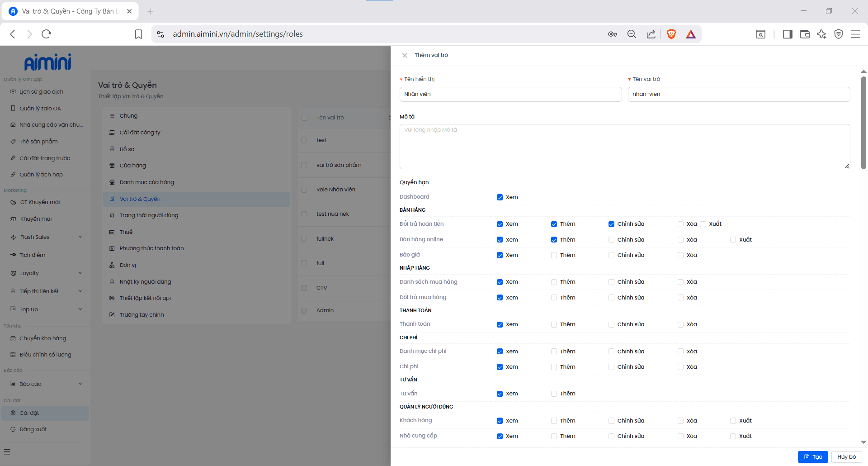This screenshot has height=466, width=868.
Task: Click the Tạo button to create role
Action: pos(813,457)
